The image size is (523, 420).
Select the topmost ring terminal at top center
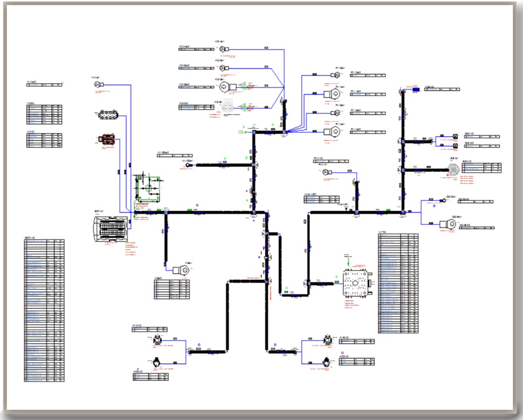click(221, 48)
